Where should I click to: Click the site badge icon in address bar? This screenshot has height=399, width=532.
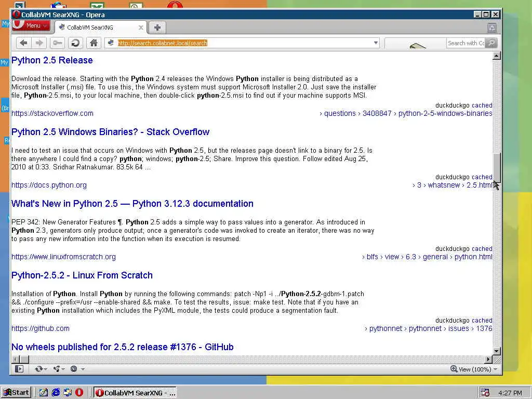click(x=111, y=43)
